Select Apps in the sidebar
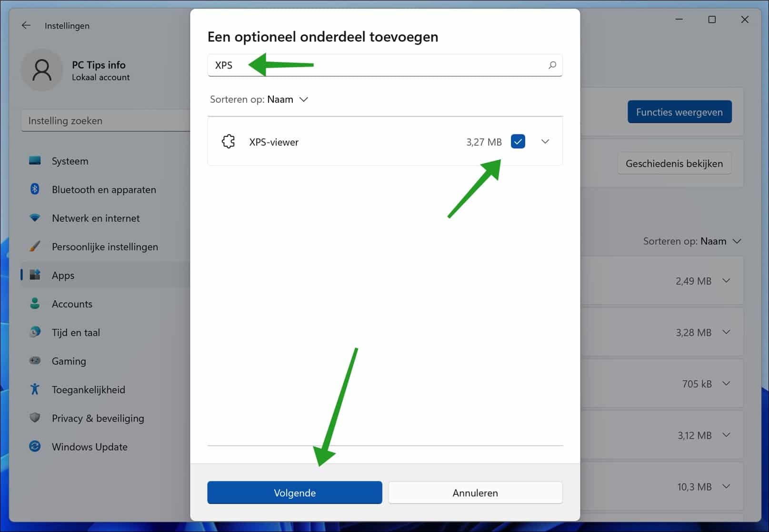 [x=62, y=275]
